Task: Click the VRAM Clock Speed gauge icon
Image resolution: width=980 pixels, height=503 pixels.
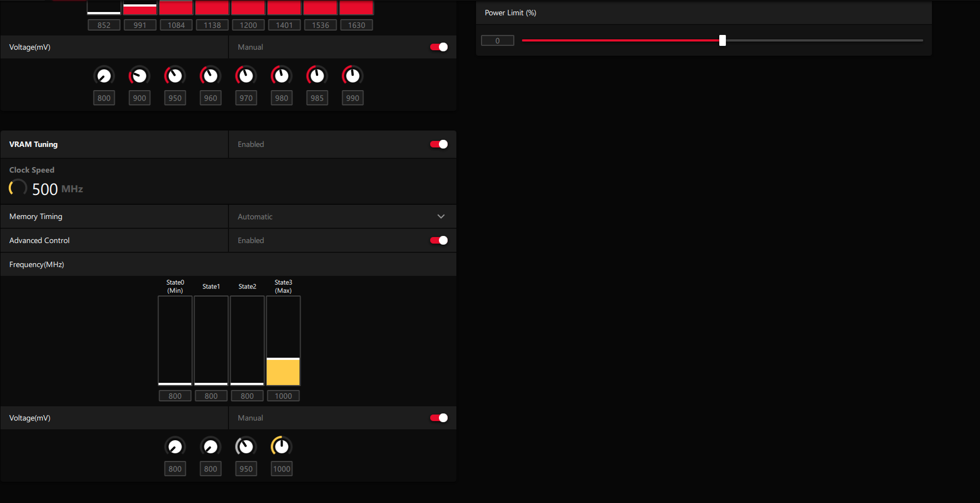Action: click(18, 187)
